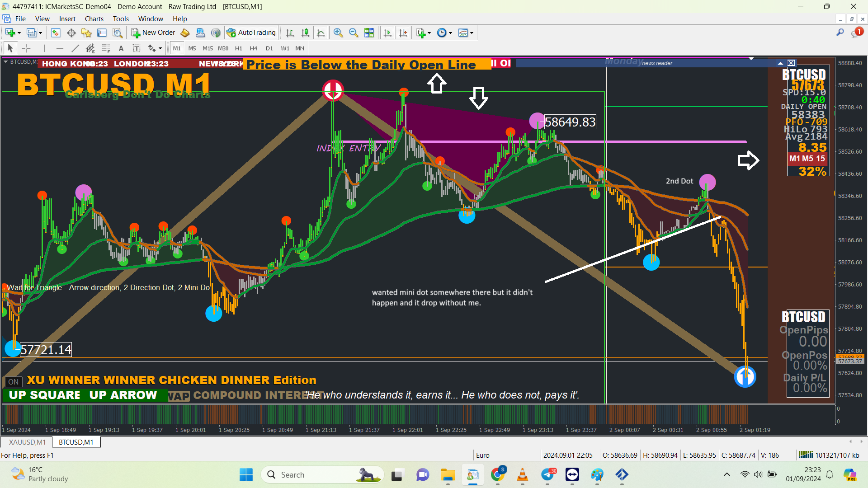The image size is (868, 488).
Task: Click the New Order button
Action: click(x=153, y=33)
